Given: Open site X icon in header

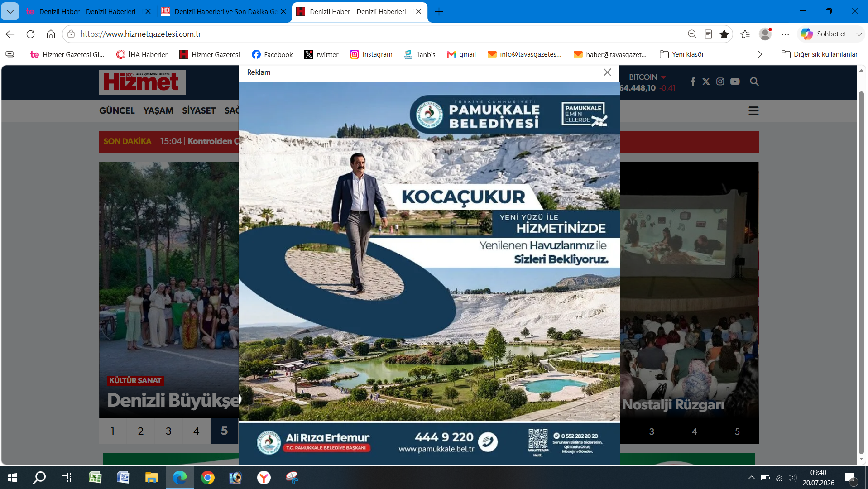Looking at the screenshot, I should [x=706, y=81].
